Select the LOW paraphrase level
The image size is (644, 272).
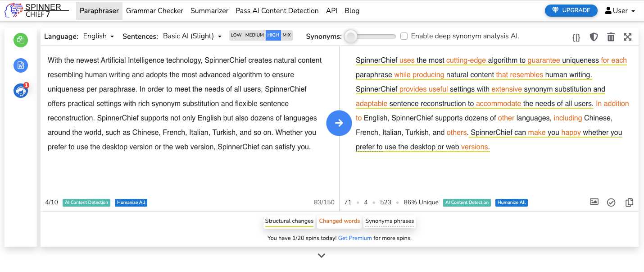pos(236,35)
